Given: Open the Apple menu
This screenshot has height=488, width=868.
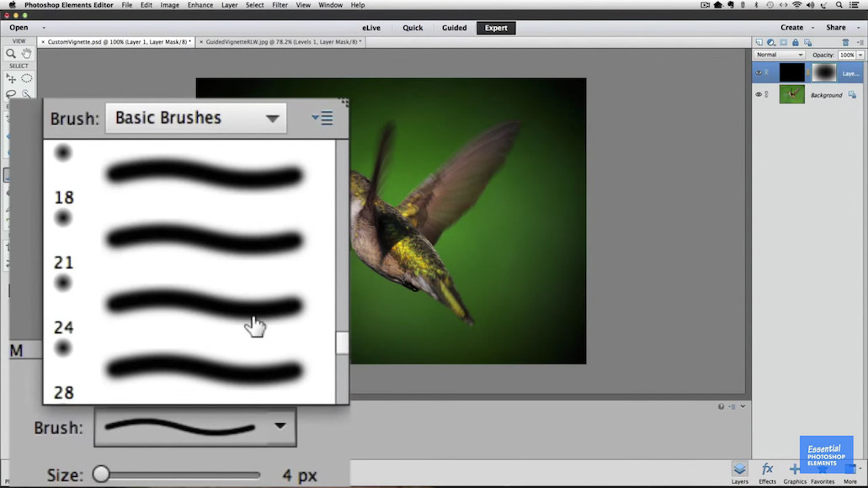Looking at the screenshot, I should pyautogui.click(x=12, y=5).
